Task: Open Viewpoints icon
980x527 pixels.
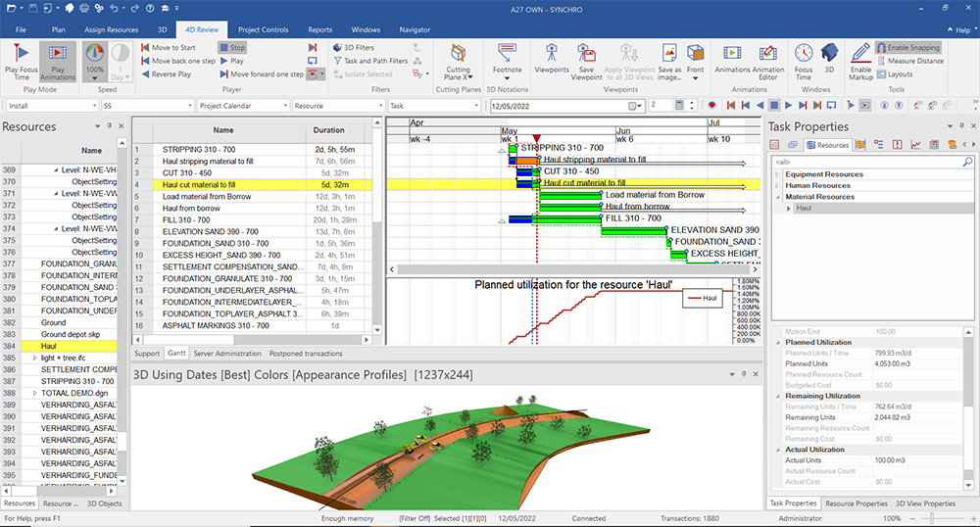Action: click(552, 58)
